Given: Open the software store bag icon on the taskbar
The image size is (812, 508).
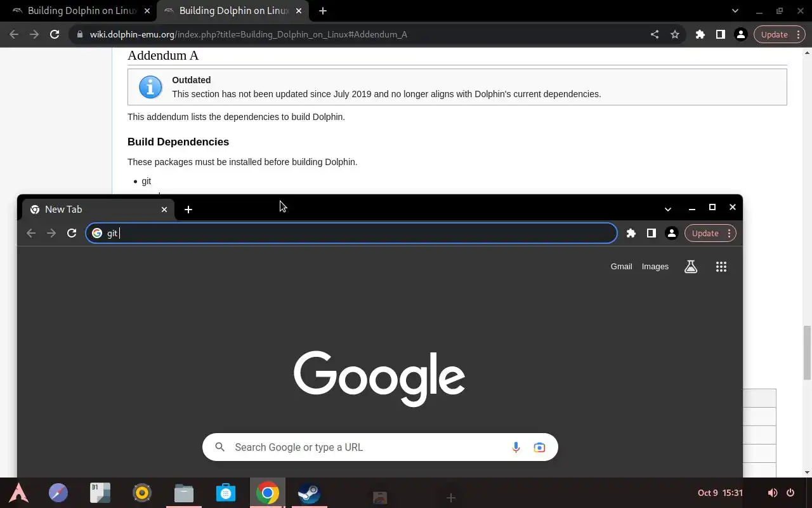Looking at the screenshot, I should click(x=226, y=493).
